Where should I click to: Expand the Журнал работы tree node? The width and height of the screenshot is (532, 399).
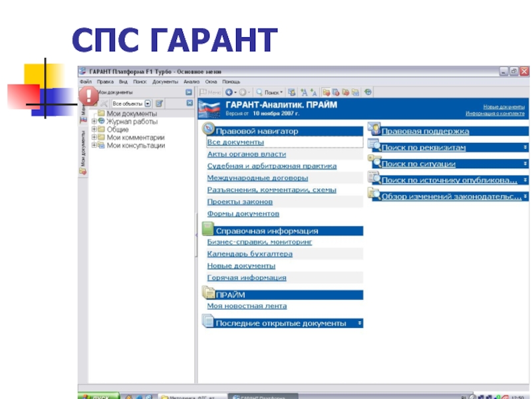[x=94, y=121]
